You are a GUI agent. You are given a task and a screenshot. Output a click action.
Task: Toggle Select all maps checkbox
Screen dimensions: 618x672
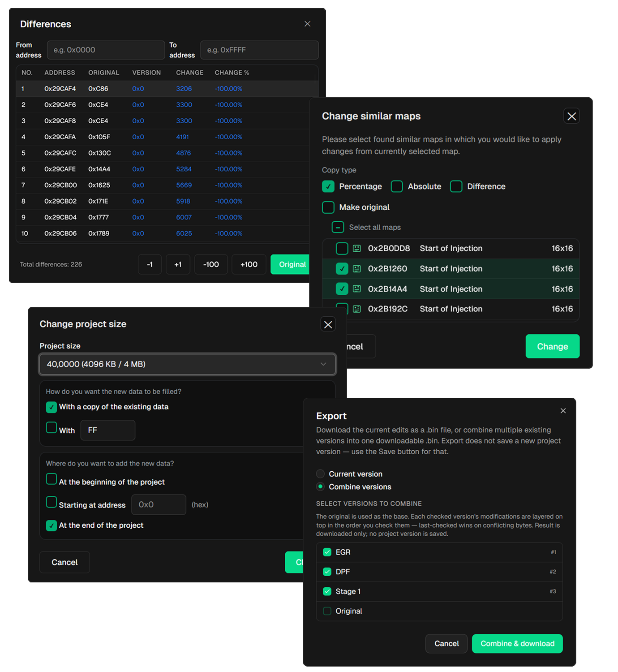[x=338, y=227]
